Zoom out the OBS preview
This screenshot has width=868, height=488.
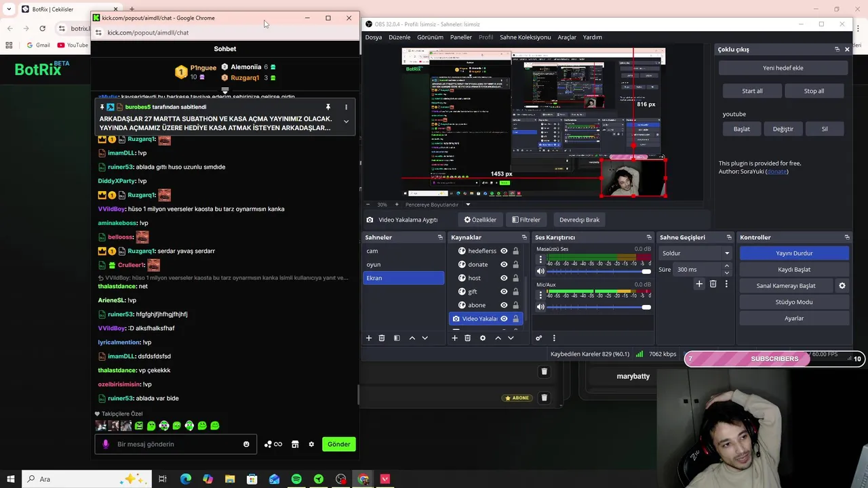click(368, 204)
